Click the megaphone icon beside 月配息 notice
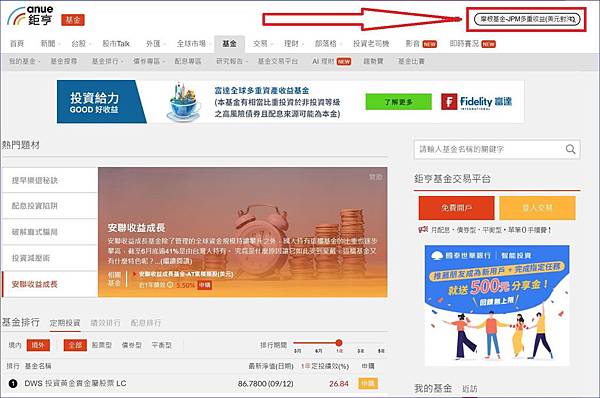The width and height of the screenshot is (600, 398). (x=423, y=230)
